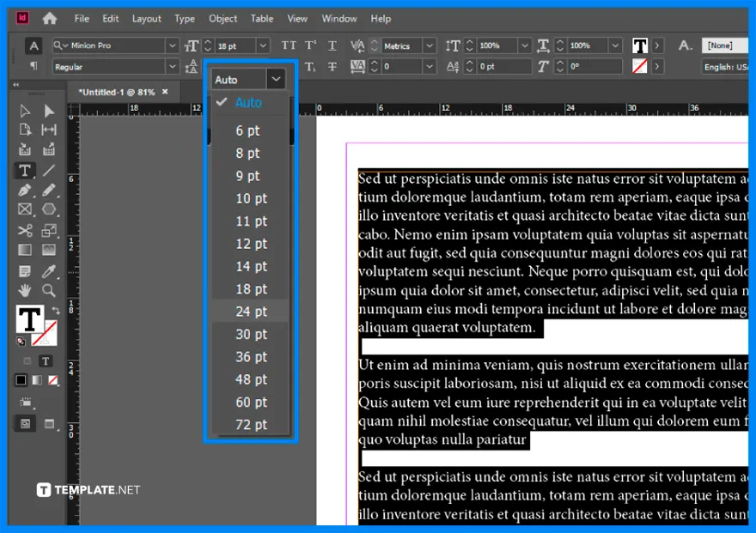The width and height of the screenshot is (756, 533).
Task: Open the Type menu
Action: [186, 18]
